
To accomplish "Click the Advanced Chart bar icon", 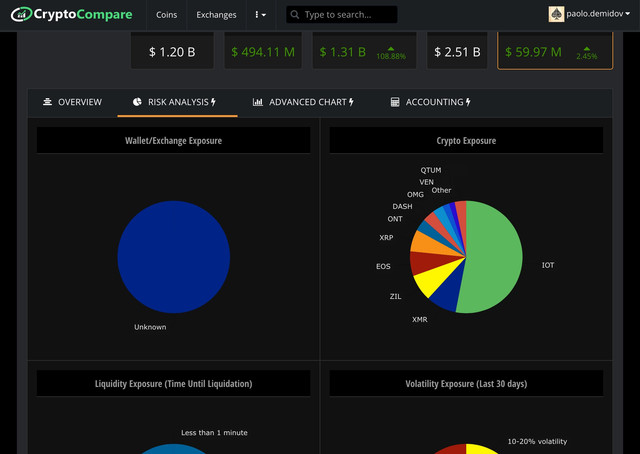I will [258, 102].
